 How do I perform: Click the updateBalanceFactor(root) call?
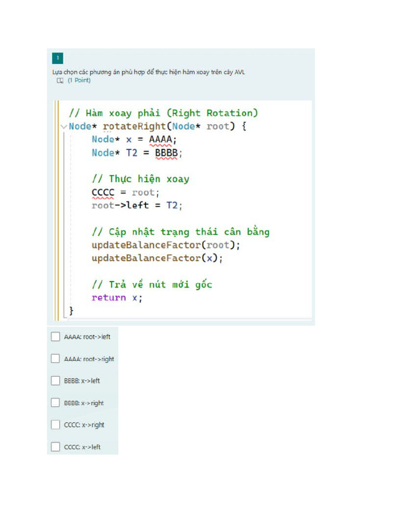(166, 245)
